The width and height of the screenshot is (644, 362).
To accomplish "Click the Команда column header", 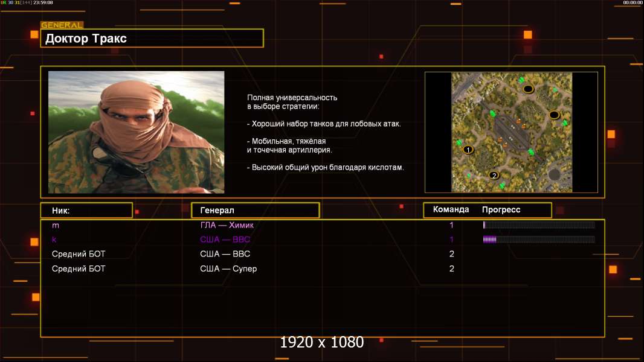I will (451, 210).
